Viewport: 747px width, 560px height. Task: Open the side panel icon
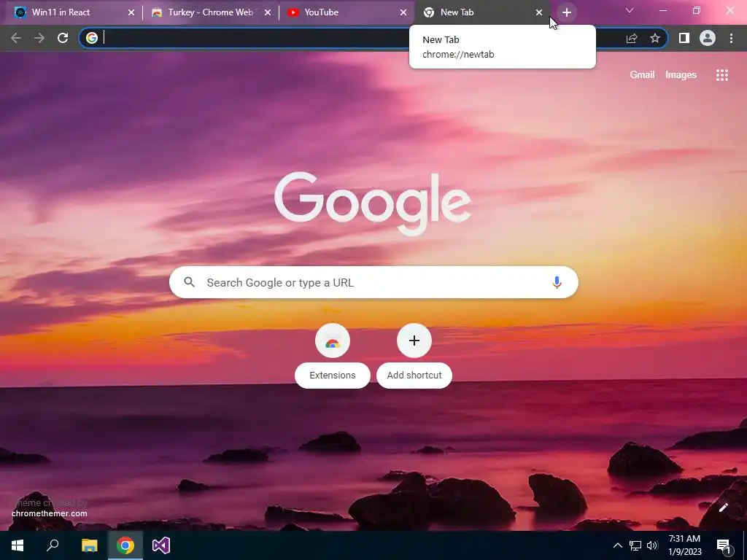[x=684, y=38]
